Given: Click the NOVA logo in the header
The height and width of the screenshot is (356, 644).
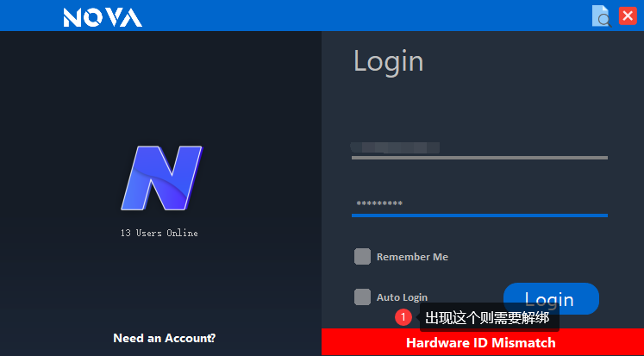Looking at the screenshot, I should [103, 17].
